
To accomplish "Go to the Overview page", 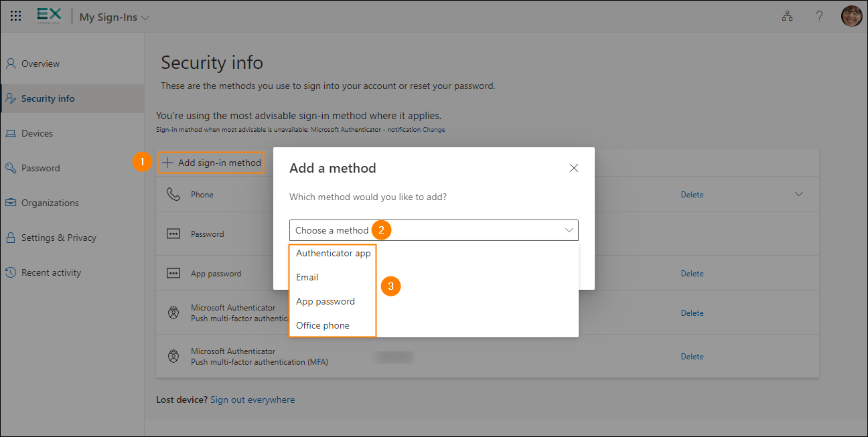I will [x=40, y=64].
